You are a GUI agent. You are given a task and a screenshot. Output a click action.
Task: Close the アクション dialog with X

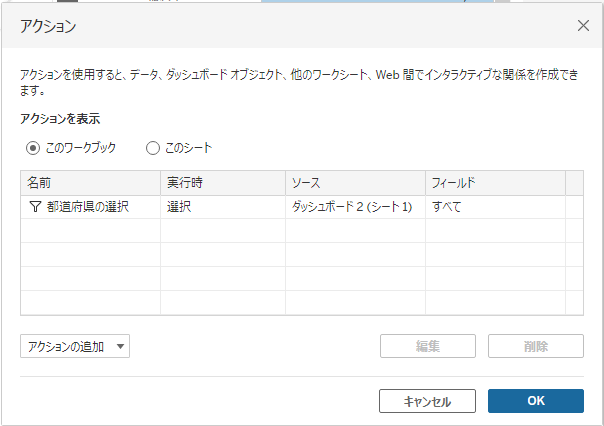[x=583, y=26]
